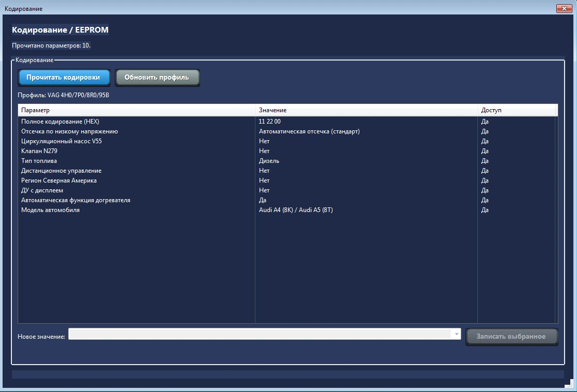
Task: Click the Нет value for ДУ с дисплеем
Action: point(264,190)
